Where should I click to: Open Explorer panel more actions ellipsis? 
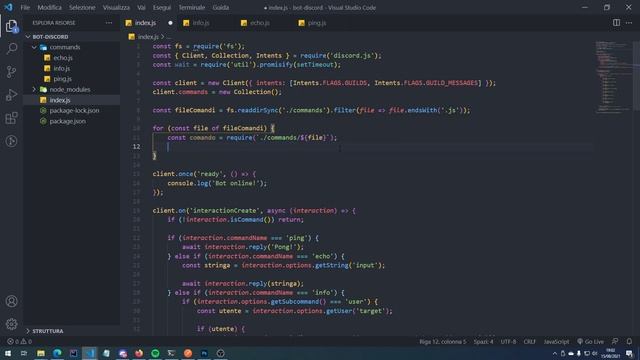tap(109, 23)
